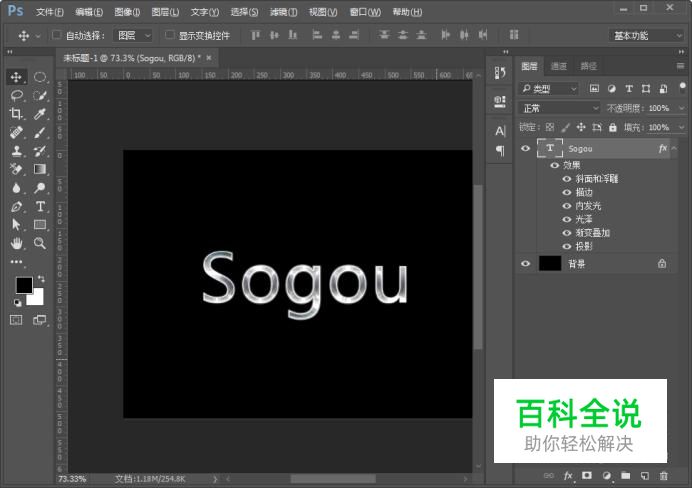This screenshot has width=692, height=488.
Task: Enable Show Transform Controls checkbox
Action: tap(169, 35)
